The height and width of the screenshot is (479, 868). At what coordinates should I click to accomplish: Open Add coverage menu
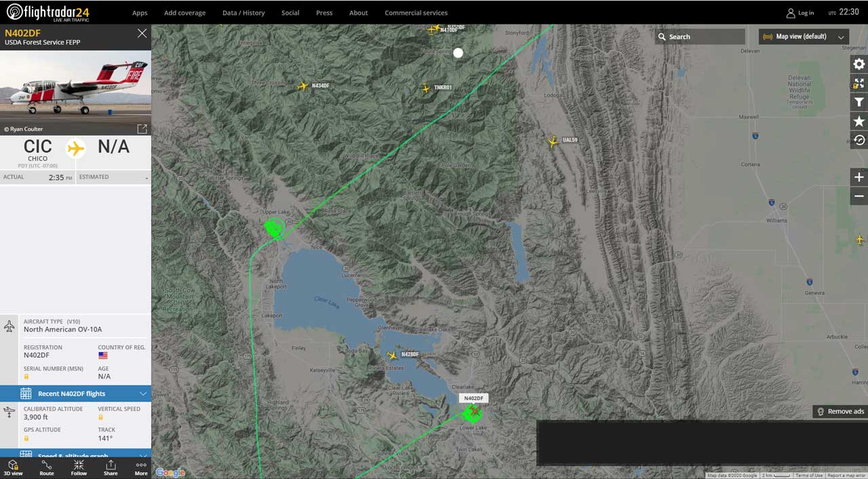coord(184,13)
